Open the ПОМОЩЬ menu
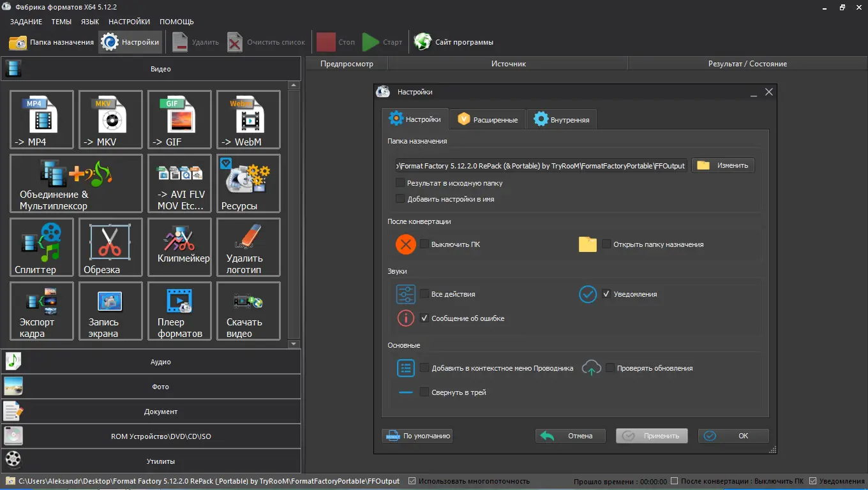This screenshot has height=490, width=868. tap(177, 22)
